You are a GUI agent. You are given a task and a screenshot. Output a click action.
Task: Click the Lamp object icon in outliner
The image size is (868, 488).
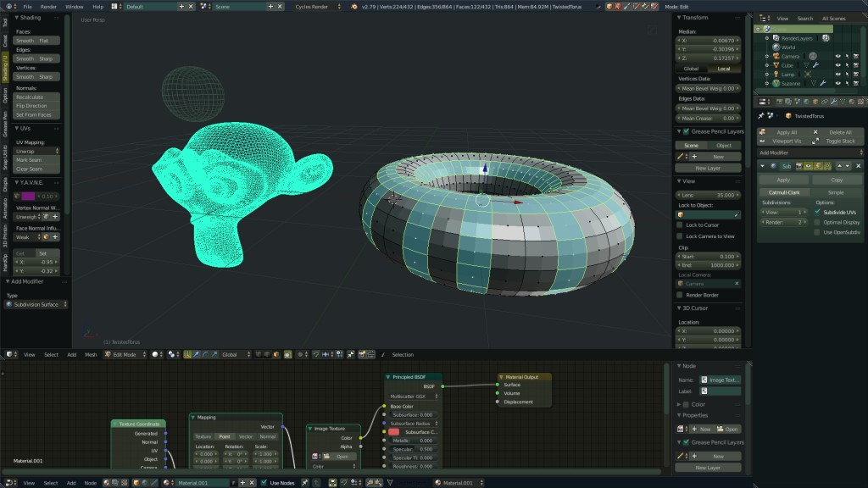click(x=776, y=75)
